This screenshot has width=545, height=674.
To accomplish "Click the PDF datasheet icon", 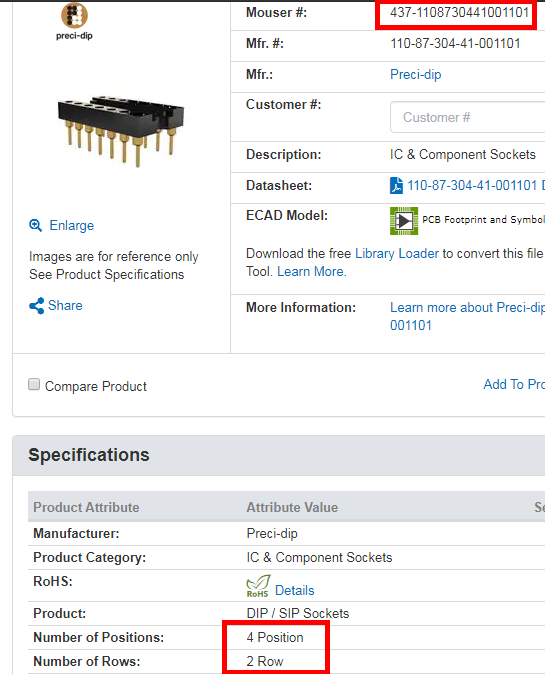I will tap(396, 186).
